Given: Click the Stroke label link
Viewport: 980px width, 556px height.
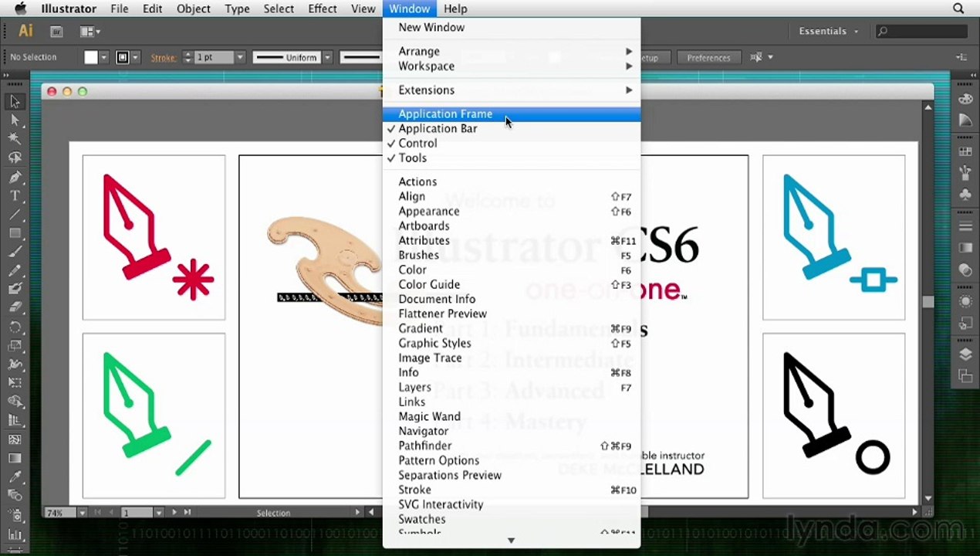Looking at the screenshot, I should tap(163, 57).
